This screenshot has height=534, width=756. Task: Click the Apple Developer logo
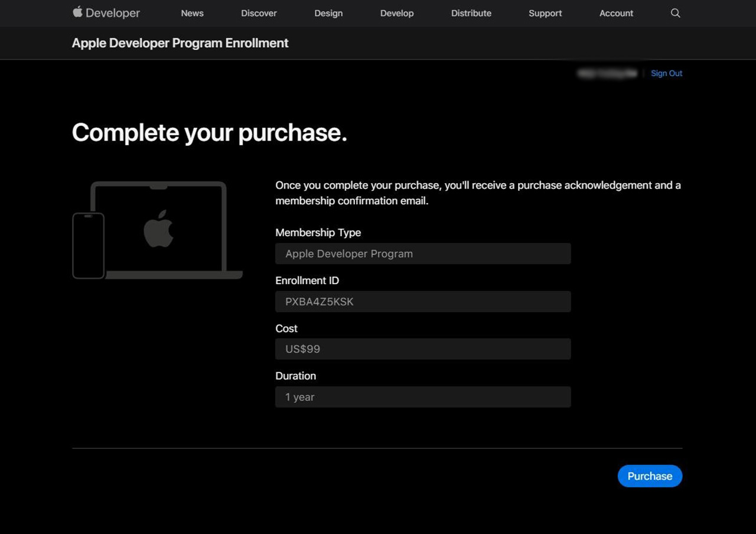point(106,12)
